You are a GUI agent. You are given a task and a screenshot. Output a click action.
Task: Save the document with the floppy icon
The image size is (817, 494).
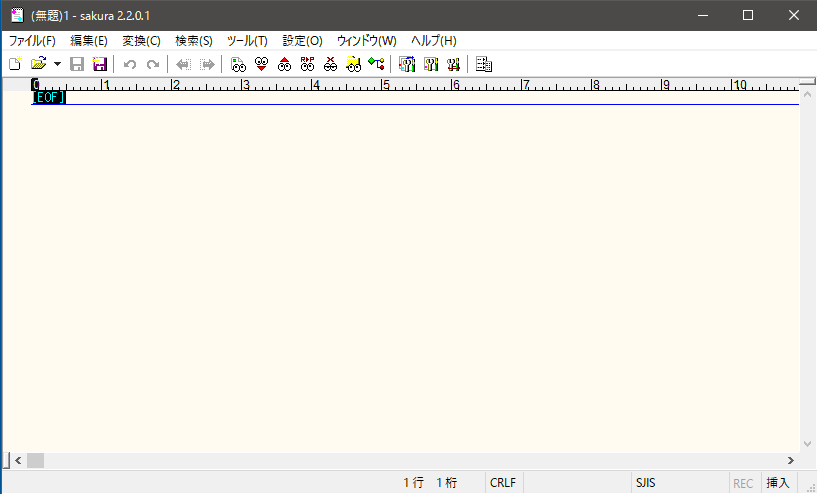coord(77,64)
